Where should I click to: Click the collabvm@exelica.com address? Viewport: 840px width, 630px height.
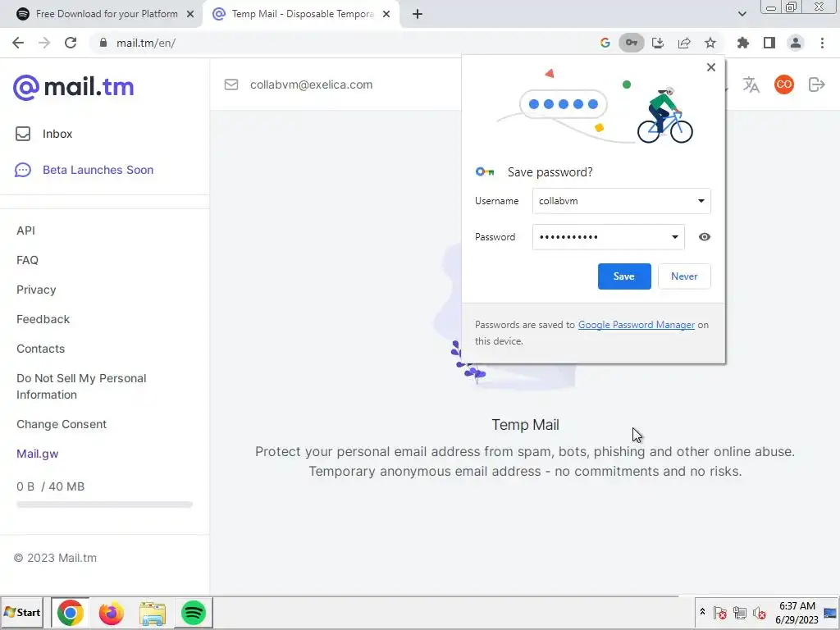[311, 84]
